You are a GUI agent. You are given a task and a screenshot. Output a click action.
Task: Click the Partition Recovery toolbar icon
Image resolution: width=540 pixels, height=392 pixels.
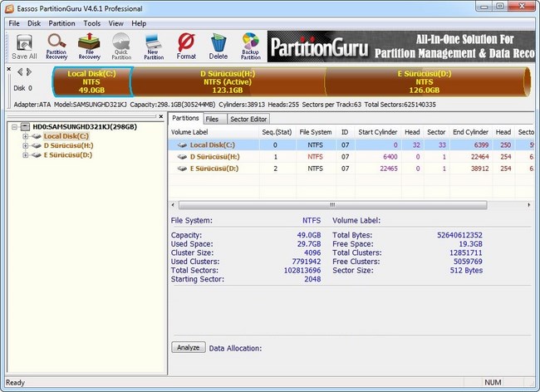coord(56,46)
